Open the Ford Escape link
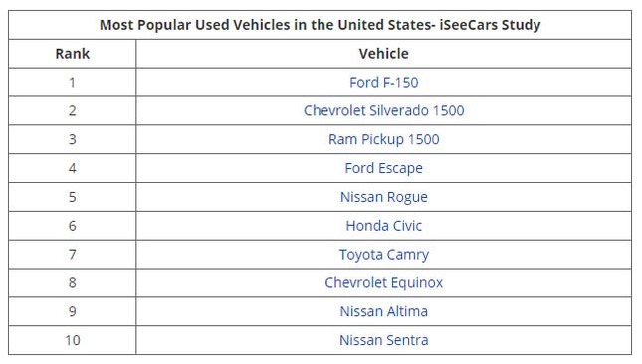Image resolution: width=642 pixels, height=364 pixels. [x=383, y=168]
